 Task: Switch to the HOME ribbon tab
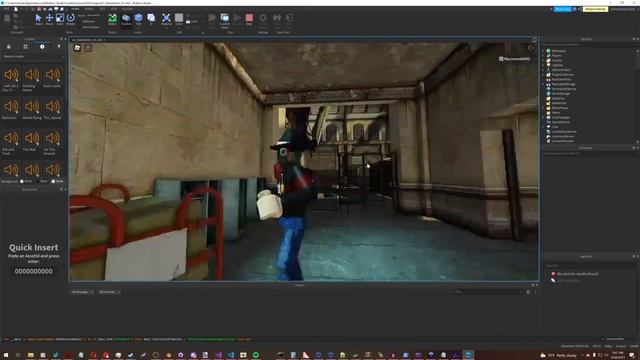point(76,9)
